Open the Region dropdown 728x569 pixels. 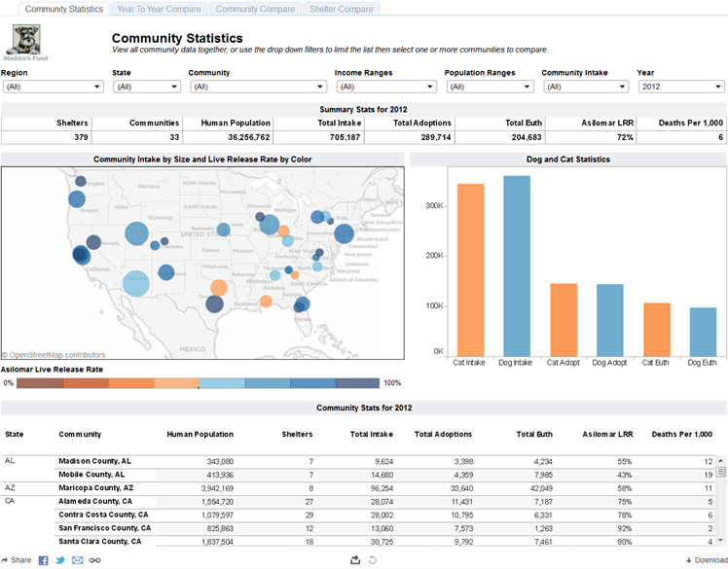[x=53, y=87]
